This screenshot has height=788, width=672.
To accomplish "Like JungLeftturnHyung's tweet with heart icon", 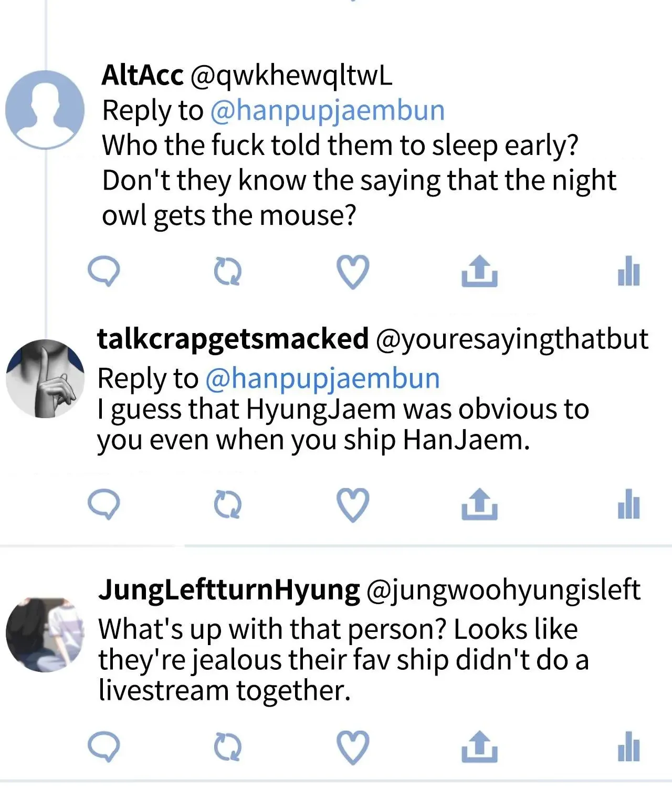I will point(352,747).
